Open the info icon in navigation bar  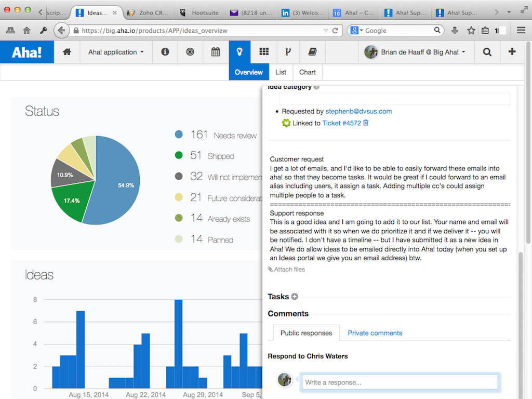coord(165,52)
